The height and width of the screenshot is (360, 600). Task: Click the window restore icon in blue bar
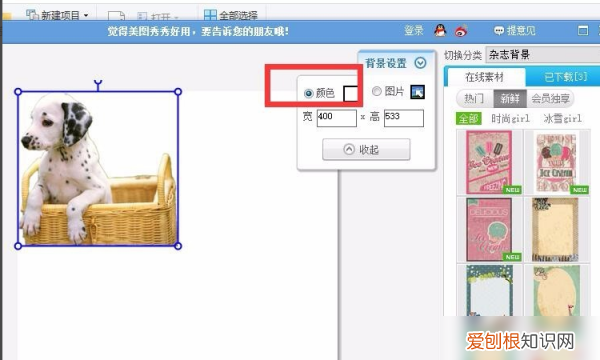click(x=583, y=31)
